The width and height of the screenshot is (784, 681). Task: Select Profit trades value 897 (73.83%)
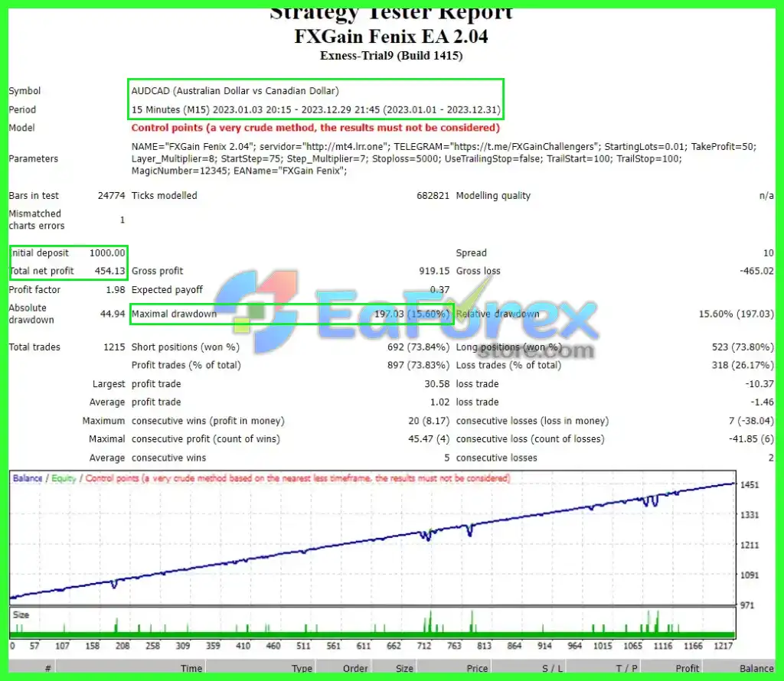418,365
